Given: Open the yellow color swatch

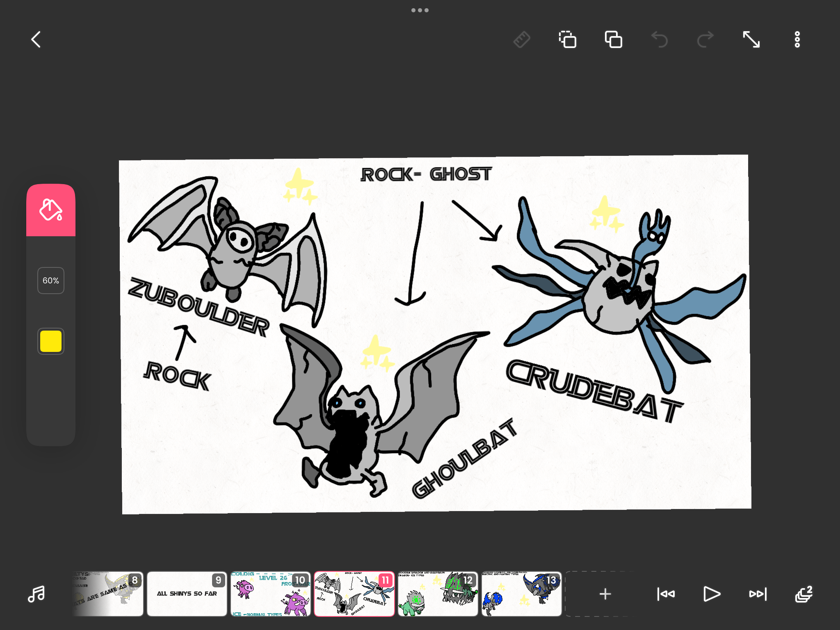Looking at the screenshot, I should pos(51,341).
